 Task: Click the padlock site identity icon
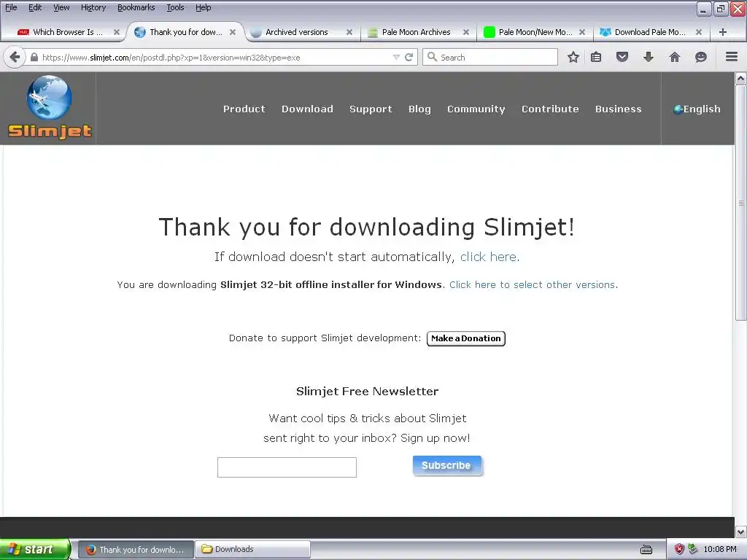tap(34, 57)
